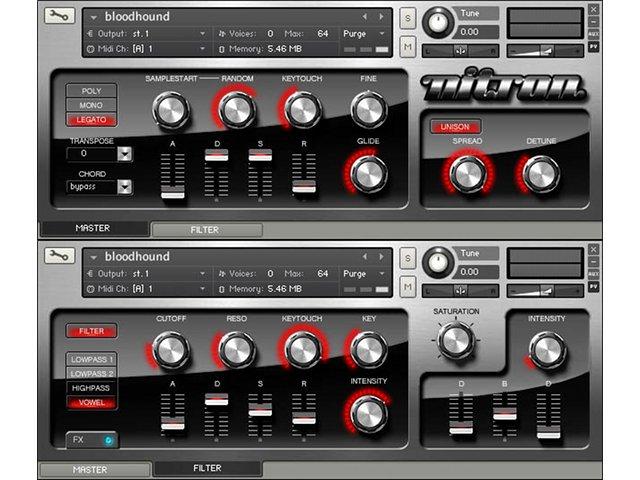Toggle the red FILTER enable button
The width and height of the screenshot is (640, 480).
(91, 331)
